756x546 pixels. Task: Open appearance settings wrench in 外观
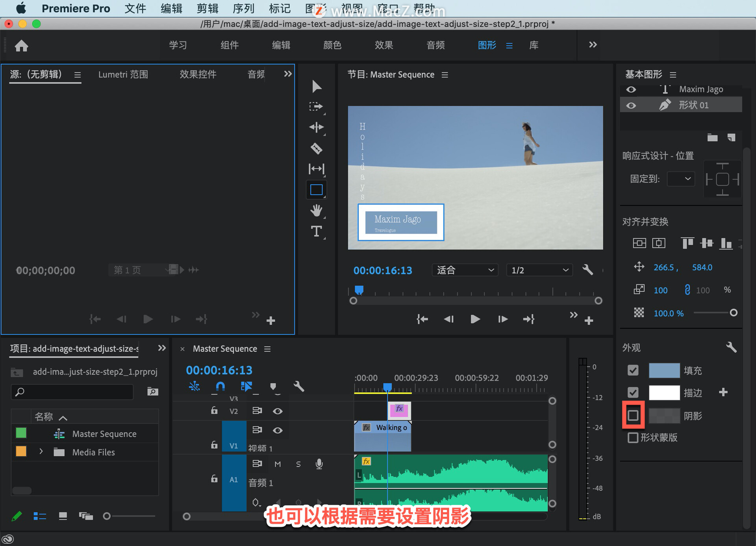pos(731,347)
